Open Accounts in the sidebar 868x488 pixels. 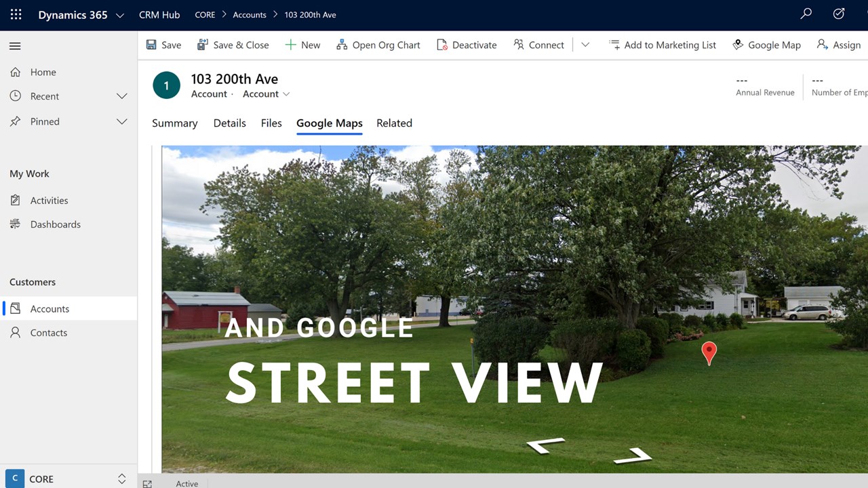(x=68, y=308)
